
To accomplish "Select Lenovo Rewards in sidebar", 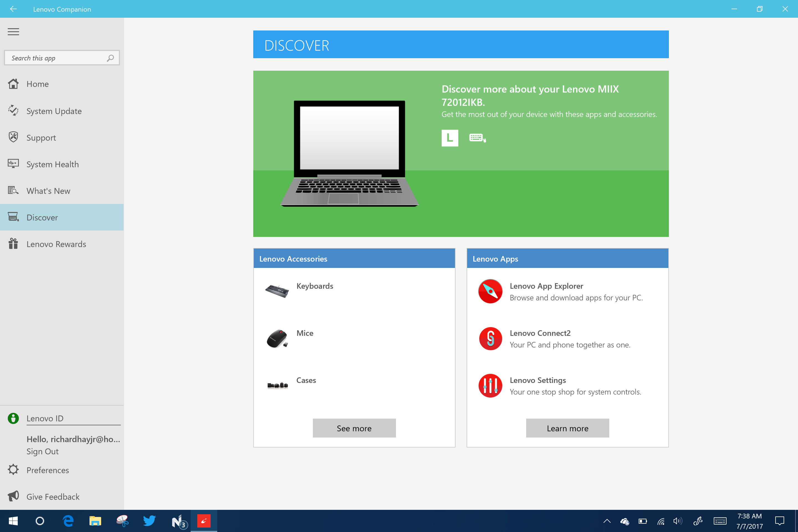I will (56, 244).
